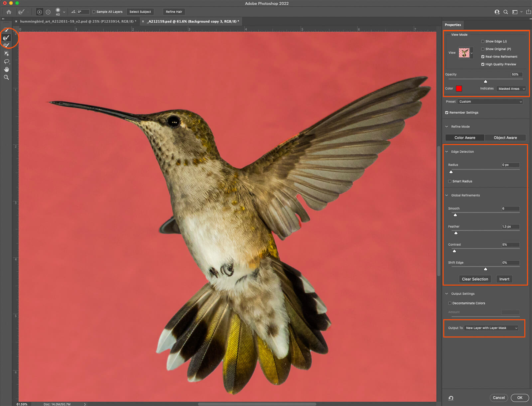
Task: Click the Home icon
Action: (x=9, y=12)
